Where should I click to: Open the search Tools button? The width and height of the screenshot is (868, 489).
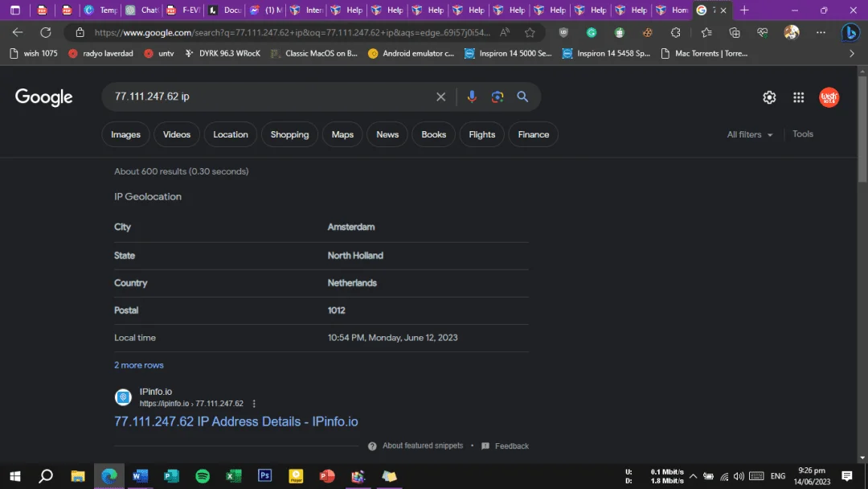pyautogui.click(x=803, y=134)
